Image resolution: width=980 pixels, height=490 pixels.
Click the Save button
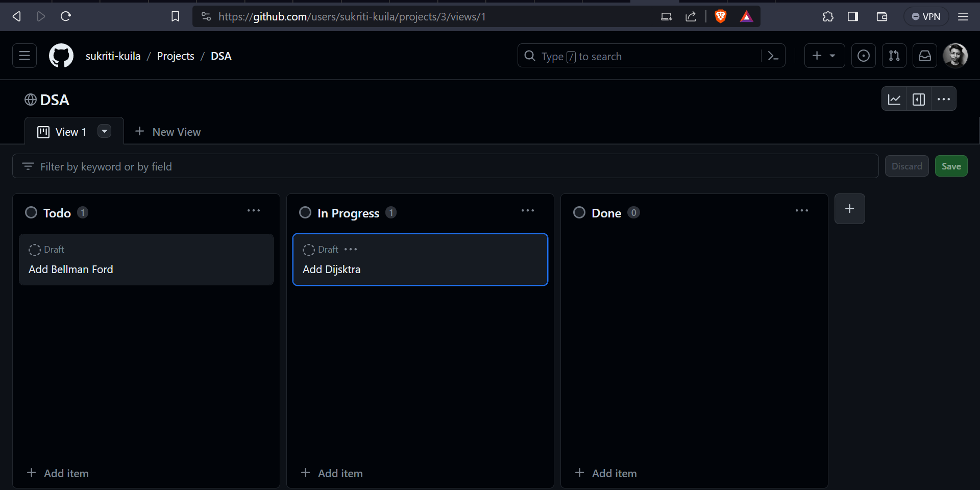951,166
